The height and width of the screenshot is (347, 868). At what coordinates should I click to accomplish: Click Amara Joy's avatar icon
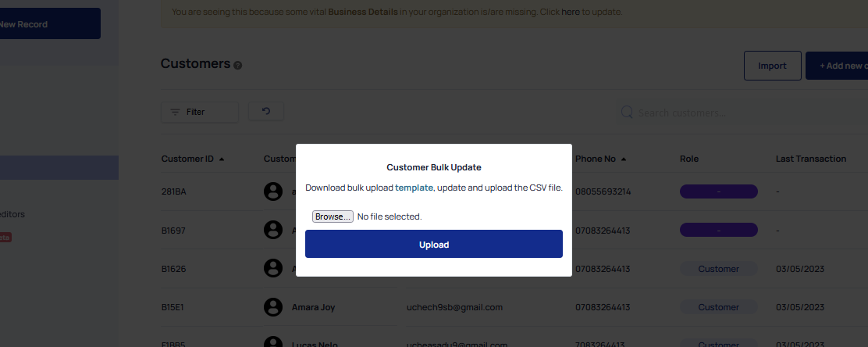click(273, 306)
